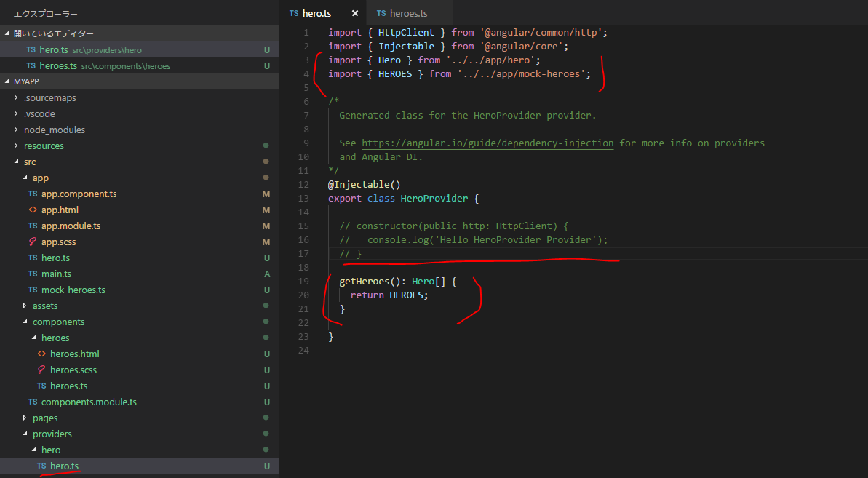Viewport: 868px width, 478px height.
Task: Click the エクスプローラー panel title
Action: [x=45, y=14]
